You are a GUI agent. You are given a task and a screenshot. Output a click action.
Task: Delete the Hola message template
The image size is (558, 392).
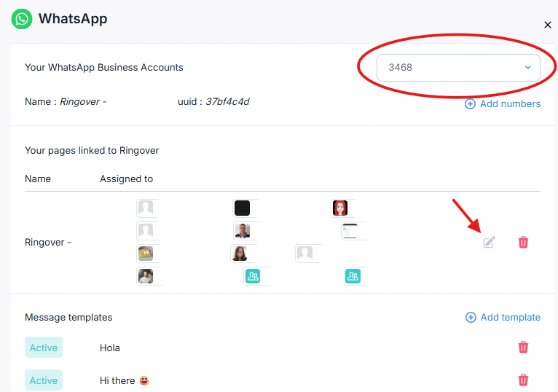(523, 347)
